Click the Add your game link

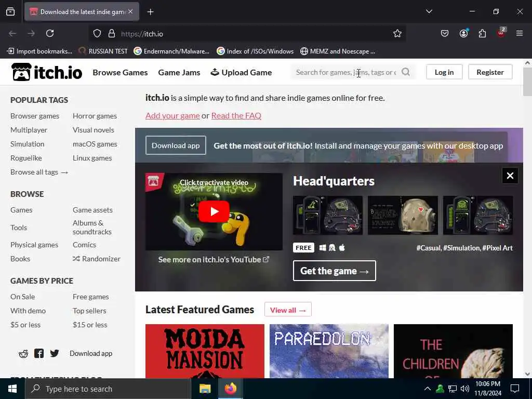pyautogui.click(x=172, y=116)
